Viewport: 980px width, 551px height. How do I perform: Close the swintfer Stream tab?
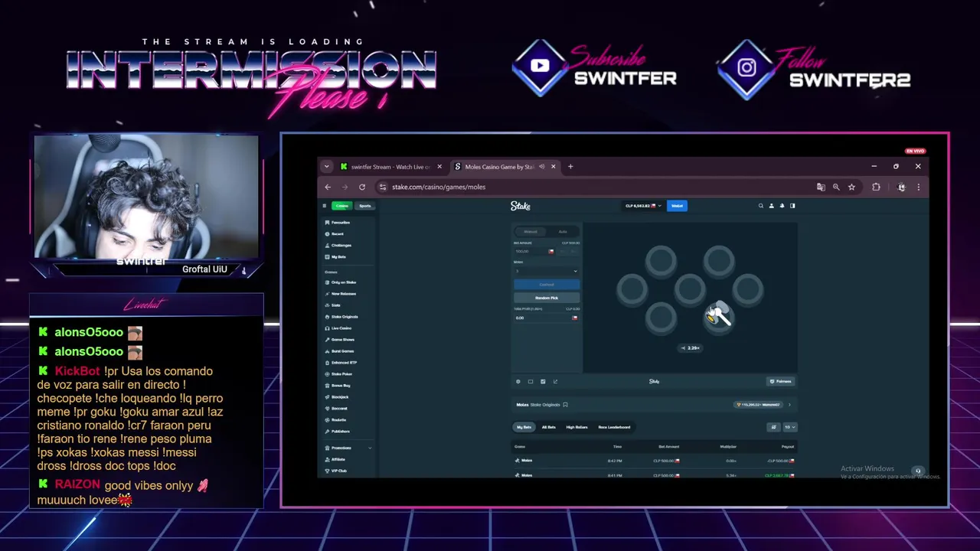pos(439,167)
